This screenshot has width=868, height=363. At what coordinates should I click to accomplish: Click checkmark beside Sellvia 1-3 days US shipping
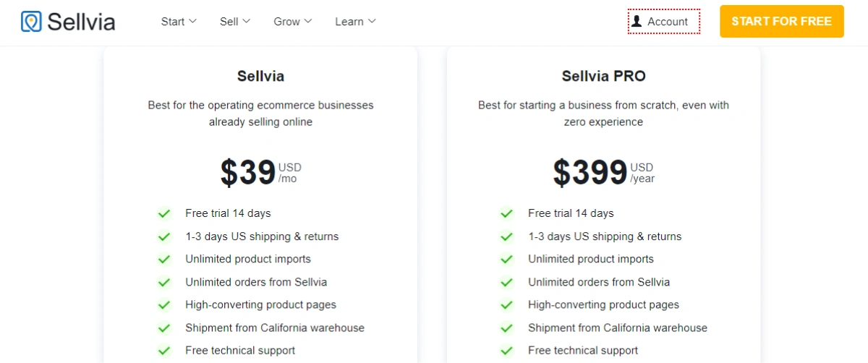164,236
